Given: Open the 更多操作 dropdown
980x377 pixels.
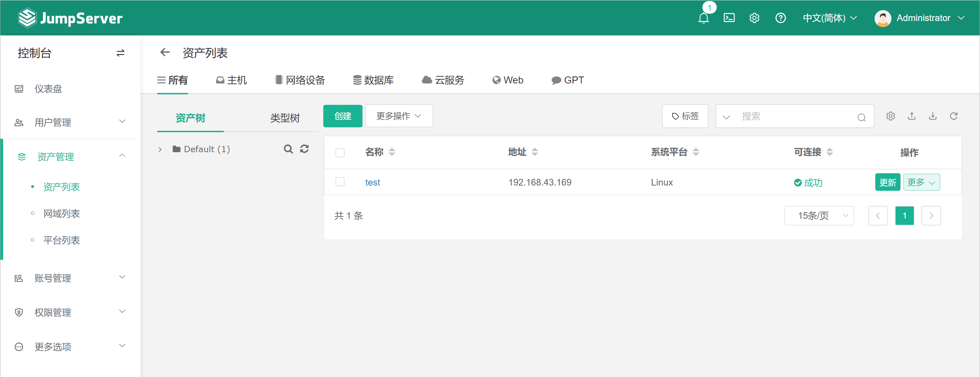Looking at the screenshot, I should pyautogui.click(x=399, y=116).
